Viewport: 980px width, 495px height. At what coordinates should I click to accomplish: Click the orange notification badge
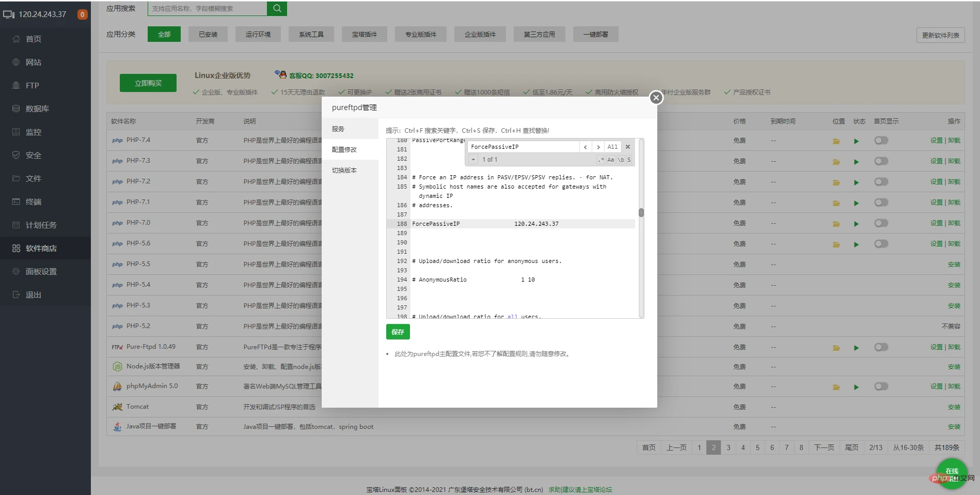82,14
